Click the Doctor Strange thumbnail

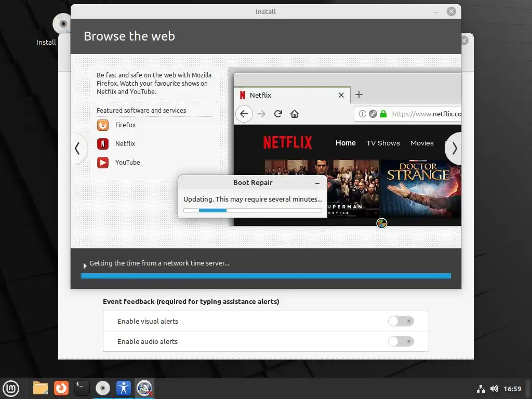pyautogui.click(x=421, y=189)
